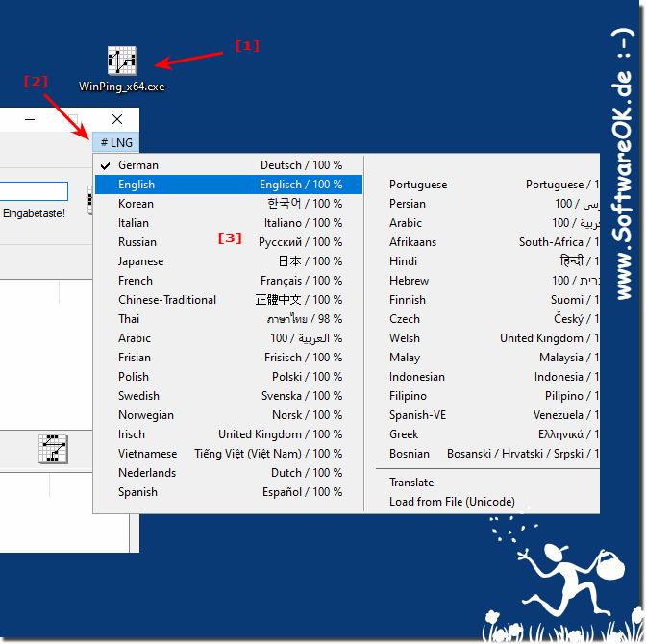
Task: Choose Greek language entry
Action: (x=483, y=434)
